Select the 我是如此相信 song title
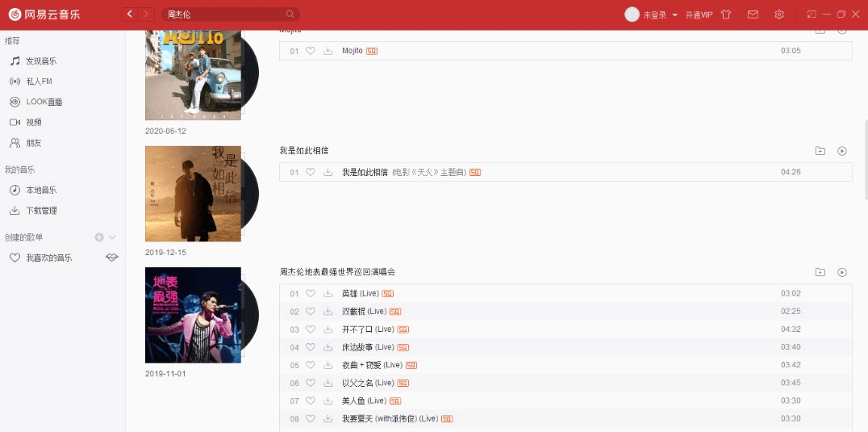The image size is (868, 432). (365, 172)
